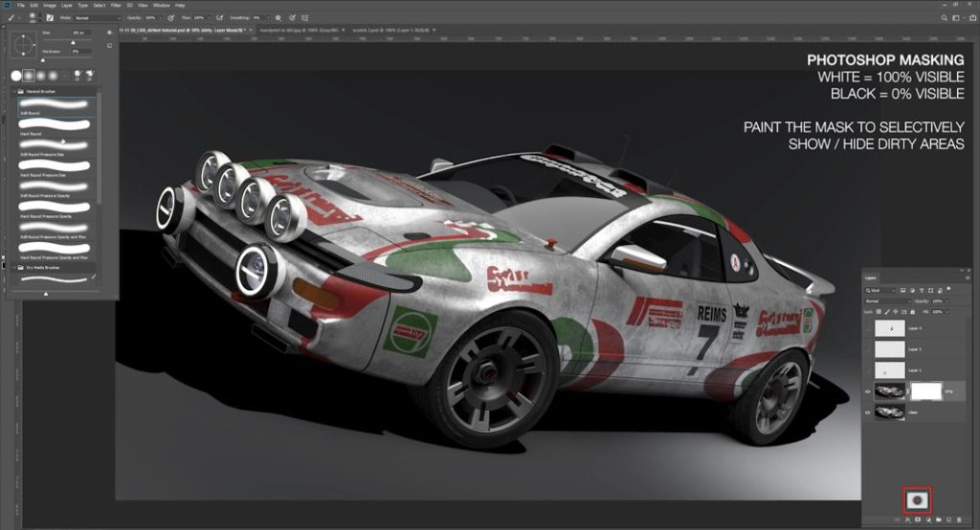Open the brush Mode dropdown (Normal)

[97, 18]
